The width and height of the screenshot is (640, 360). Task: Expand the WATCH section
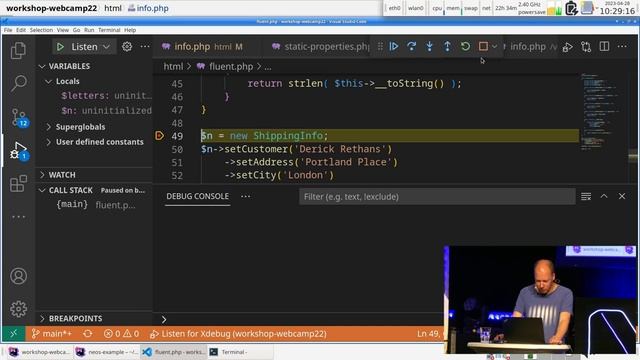(58, 175)
